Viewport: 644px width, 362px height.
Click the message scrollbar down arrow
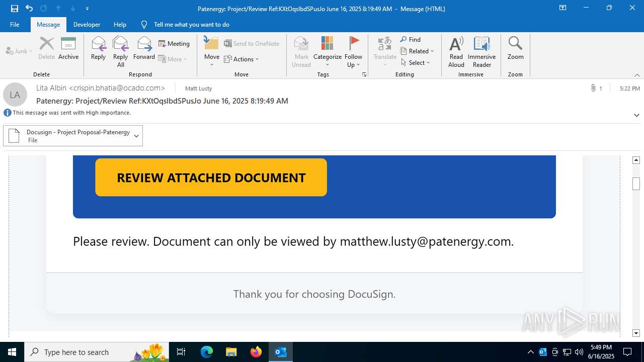(x=636, y=333)
